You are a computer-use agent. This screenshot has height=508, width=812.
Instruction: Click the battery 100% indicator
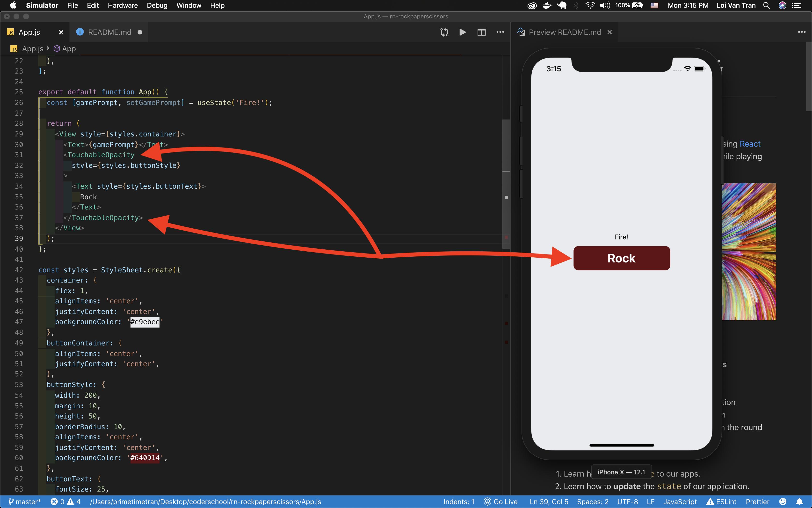pos(629,5)
